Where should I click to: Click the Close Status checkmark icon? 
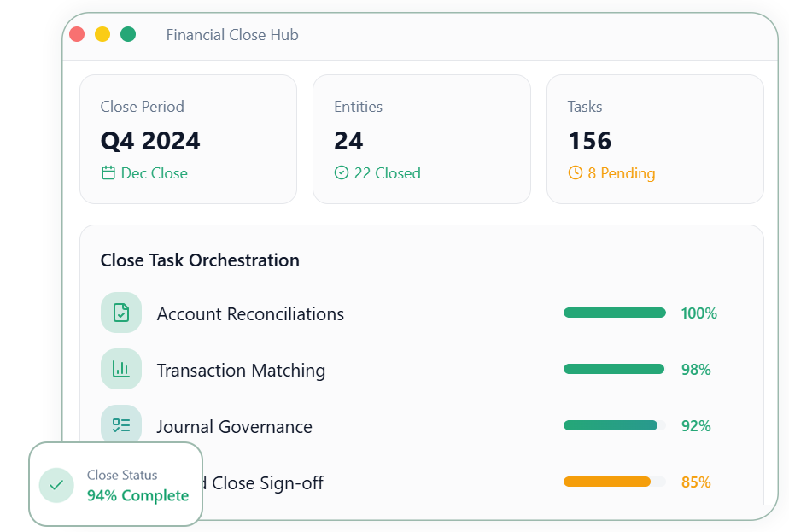coord(56,485)
